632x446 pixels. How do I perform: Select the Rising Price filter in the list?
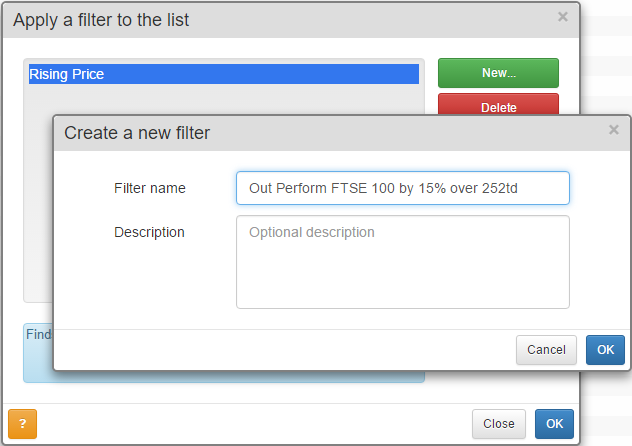(224, 74)
